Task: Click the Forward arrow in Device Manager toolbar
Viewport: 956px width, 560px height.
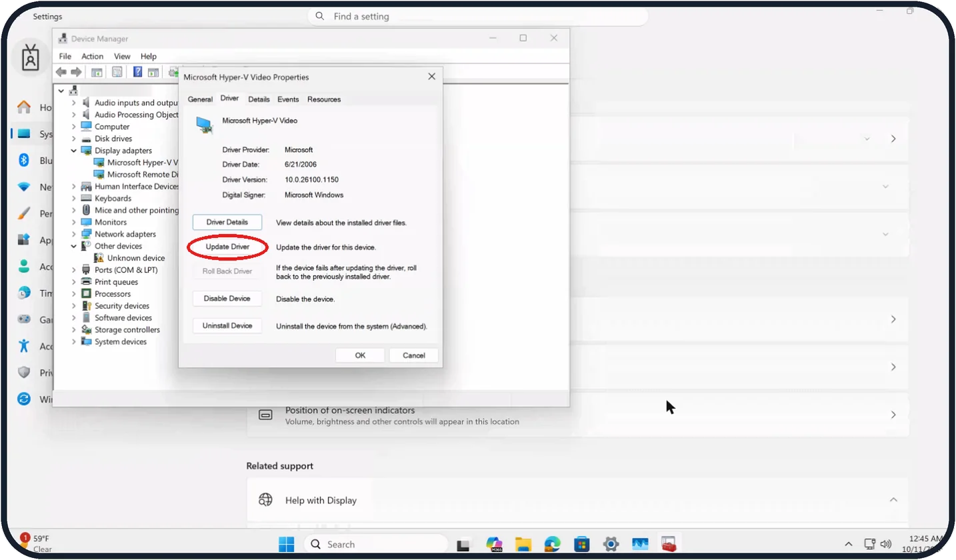Action: pyautogui.click(x=77, y=72)
